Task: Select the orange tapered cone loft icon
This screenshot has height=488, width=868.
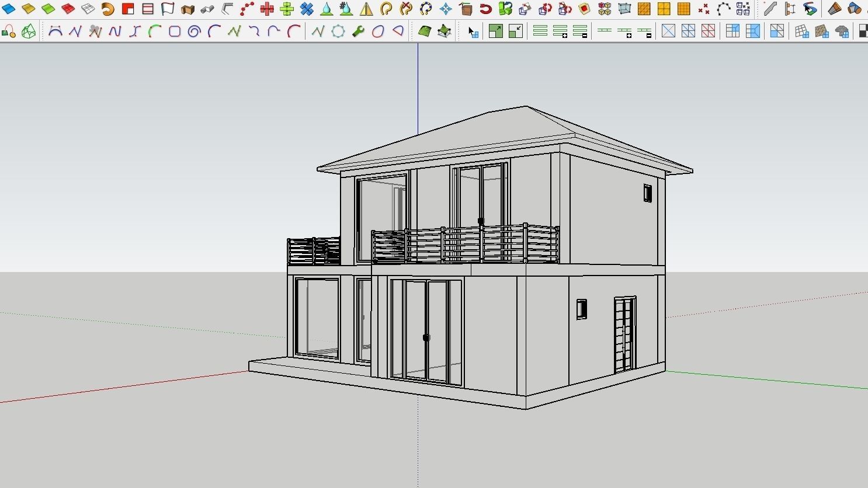Action: point(834,9)
